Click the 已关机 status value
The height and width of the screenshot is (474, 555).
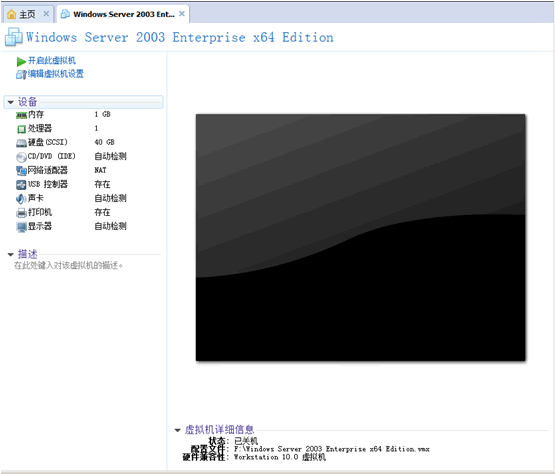[x=246, y=441]
